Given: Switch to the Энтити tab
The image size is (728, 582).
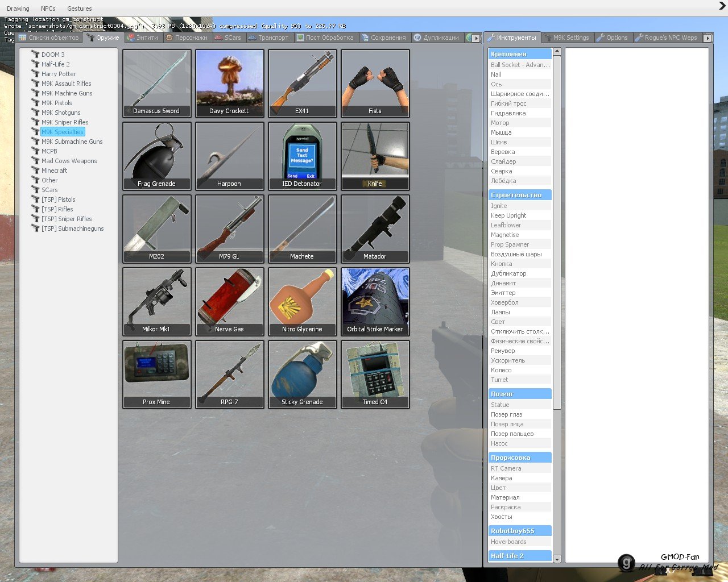Looking at the screenshot, I should click(x=142, y=38).
